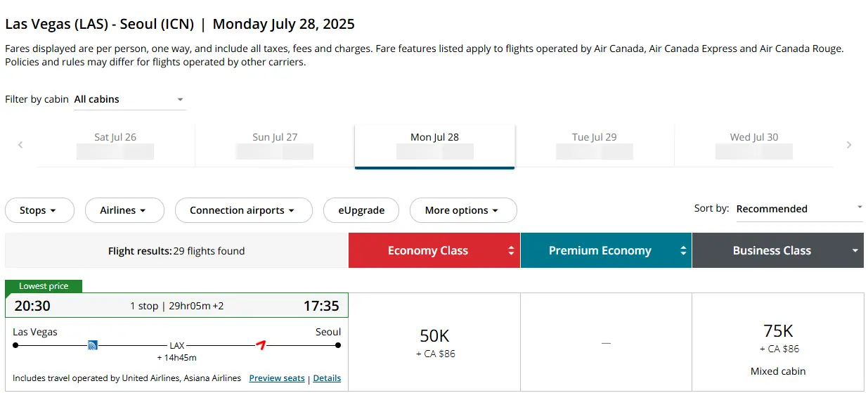This screenshot has height=393, width=868.
Task: Open the Preview seats link
Action: (x=277, y=378)
